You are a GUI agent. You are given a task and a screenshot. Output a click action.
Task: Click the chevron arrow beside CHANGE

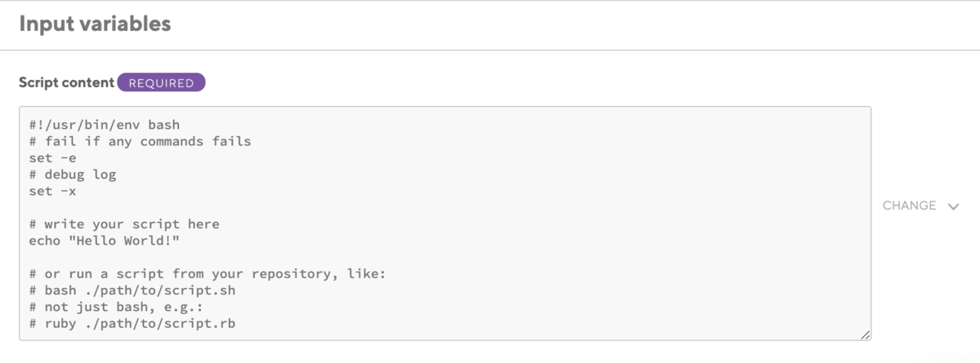click(953, 206)
